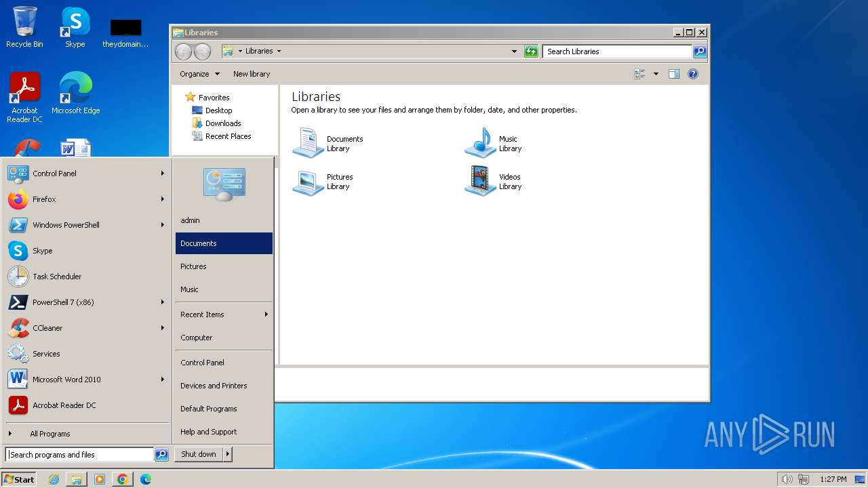The width and height of the screenshot is (868, 488).
Task: Click the New library button
Action: click(252, 74)
